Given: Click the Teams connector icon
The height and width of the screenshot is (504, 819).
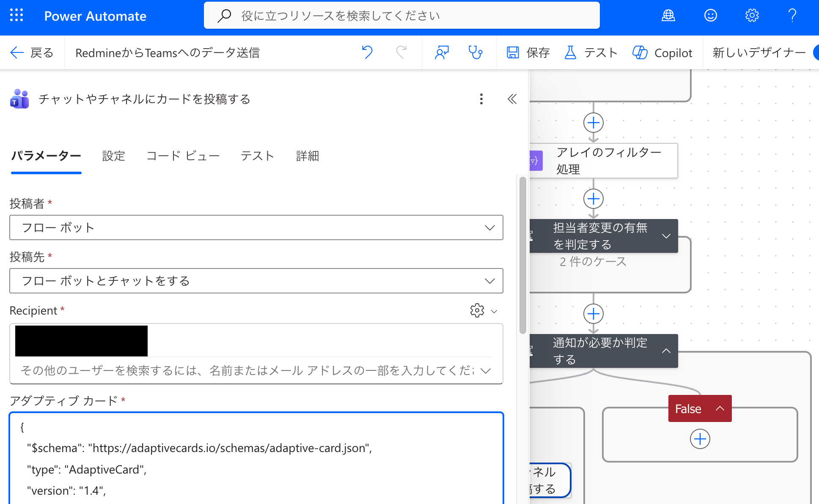Looking at the screenshot, I should point(19,99).
